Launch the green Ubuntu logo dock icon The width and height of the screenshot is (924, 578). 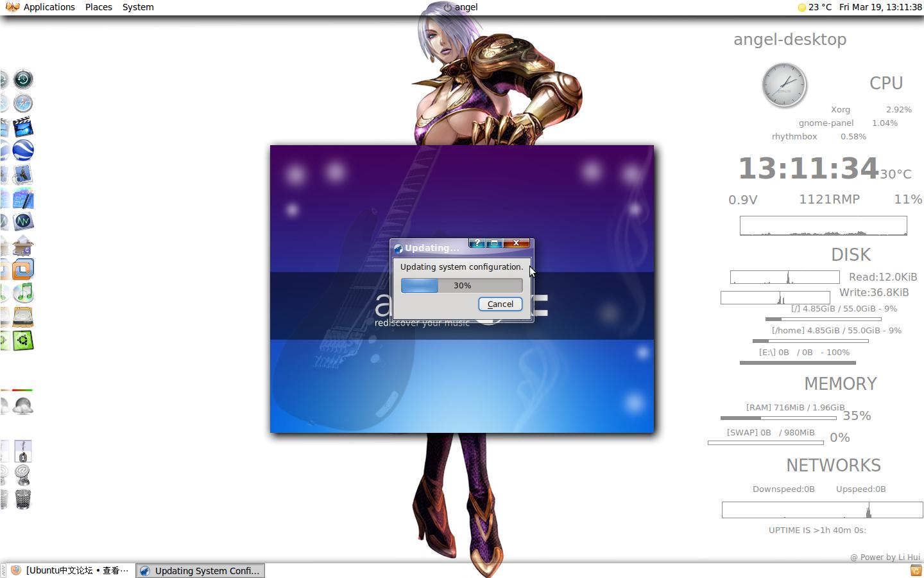22,340
